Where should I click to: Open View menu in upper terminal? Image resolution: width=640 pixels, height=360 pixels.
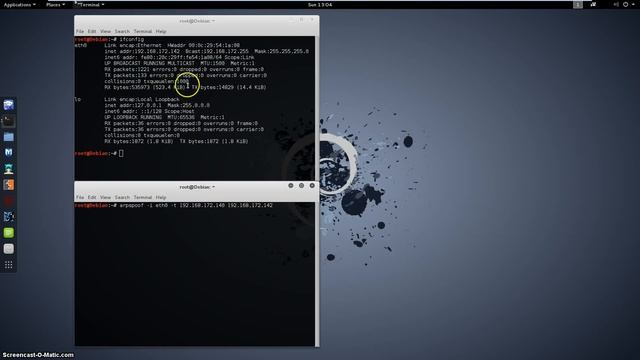tap(105, 31)
